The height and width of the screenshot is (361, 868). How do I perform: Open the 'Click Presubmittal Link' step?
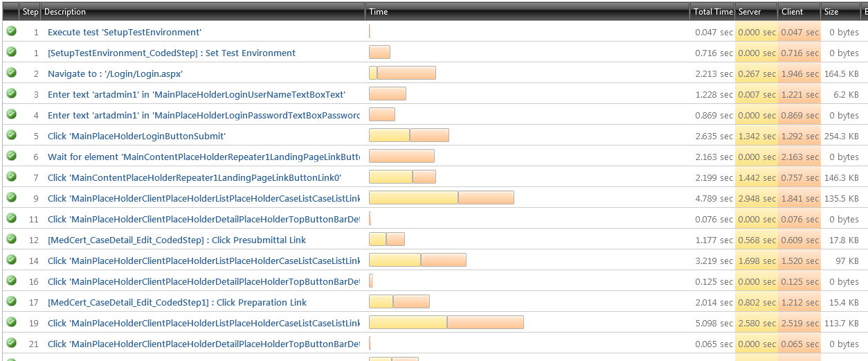click(x=177, y=240)
